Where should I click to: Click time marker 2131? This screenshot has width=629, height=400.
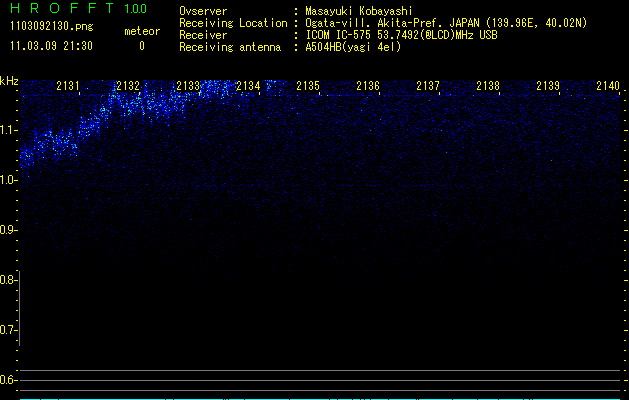point(68,86)
